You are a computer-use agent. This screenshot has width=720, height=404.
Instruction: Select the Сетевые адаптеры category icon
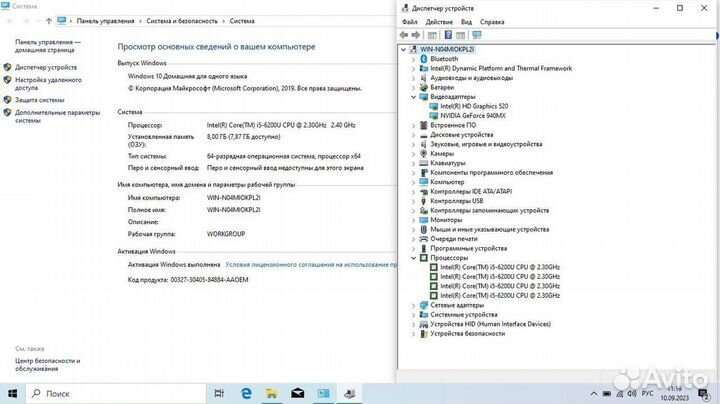tap(424, 305)
